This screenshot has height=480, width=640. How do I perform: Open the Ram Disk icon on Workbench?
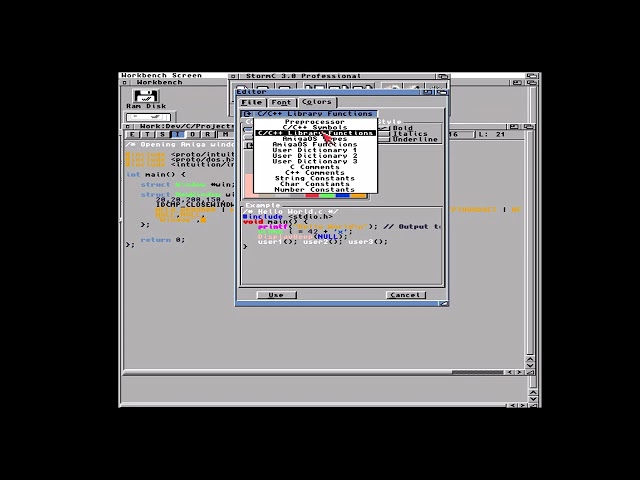point(146,97)
